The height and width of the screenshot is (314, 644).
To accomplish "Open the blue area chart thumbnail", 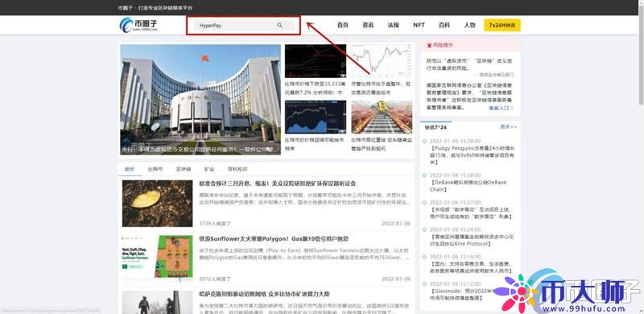I will (x=316, y=117).
